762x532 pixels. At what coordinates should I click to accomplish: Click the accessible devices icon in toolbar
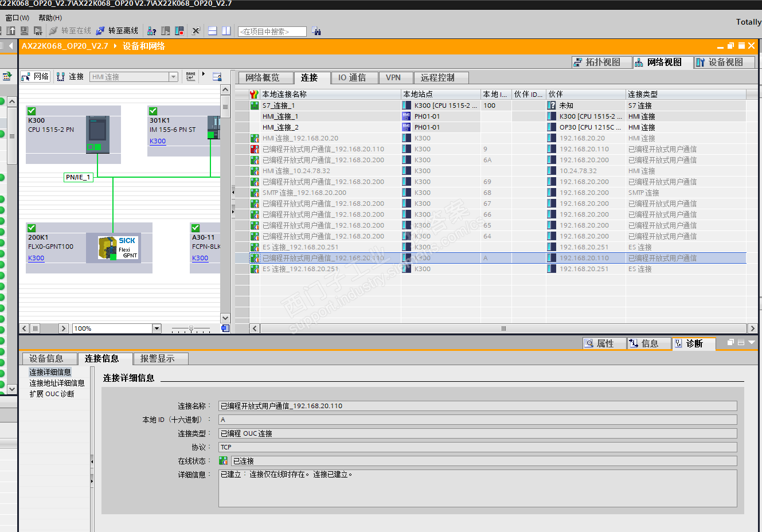pyautogui.click(x=151, y=31)
